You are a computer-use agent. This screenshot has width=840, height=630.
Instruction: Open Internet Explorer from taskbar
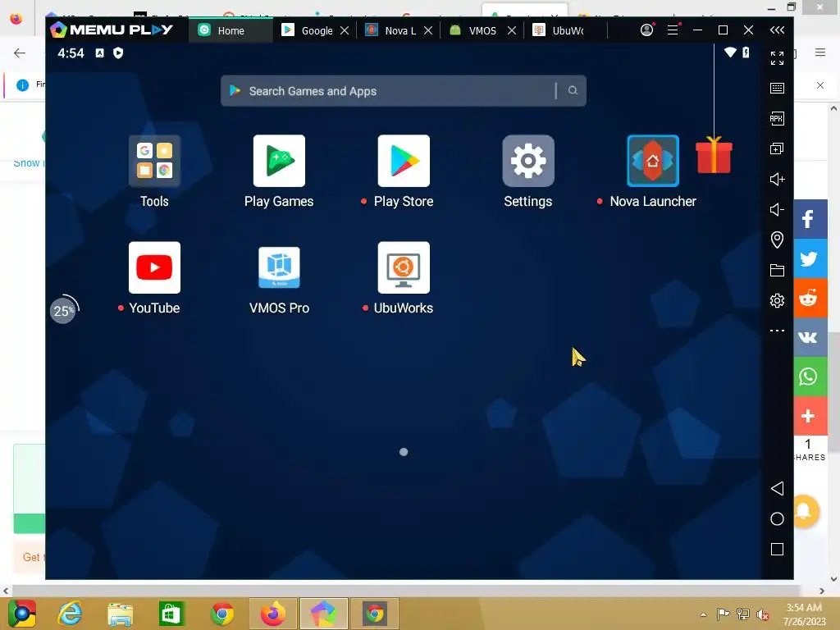tap(71, 614)
